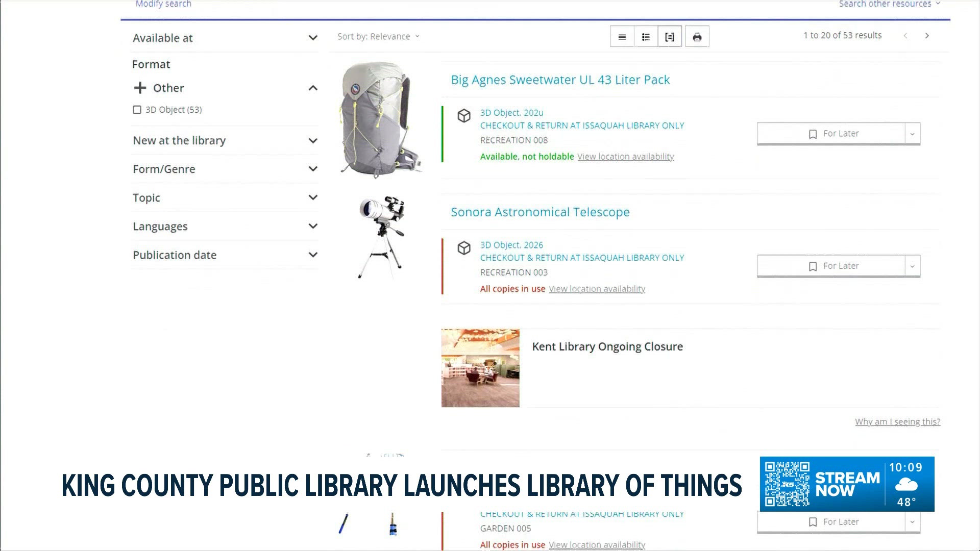This screenshot has height=551, width=980.
Task: Tick the 3D Object (53) checkbox
Action: click(x=137, y=110)
